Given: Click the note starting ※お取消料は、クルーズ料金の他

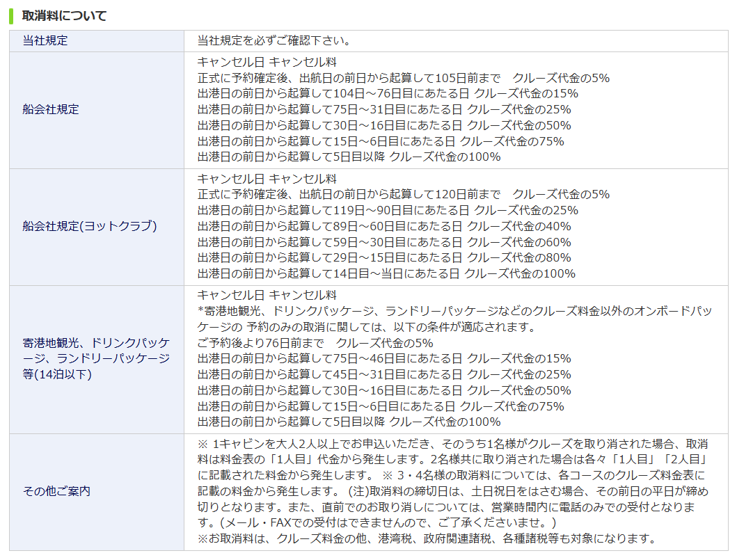Looking at the screenshot, I should coord(427,539).
